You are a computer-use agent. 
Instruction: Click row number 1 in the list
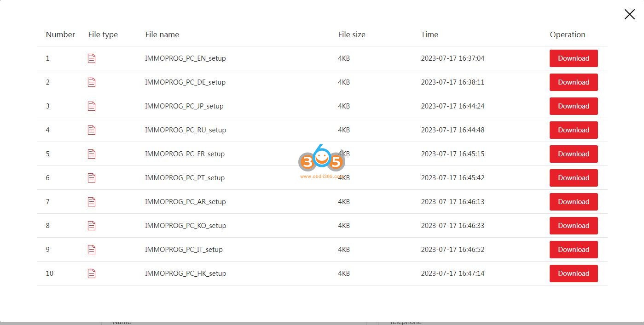[47, 58]
